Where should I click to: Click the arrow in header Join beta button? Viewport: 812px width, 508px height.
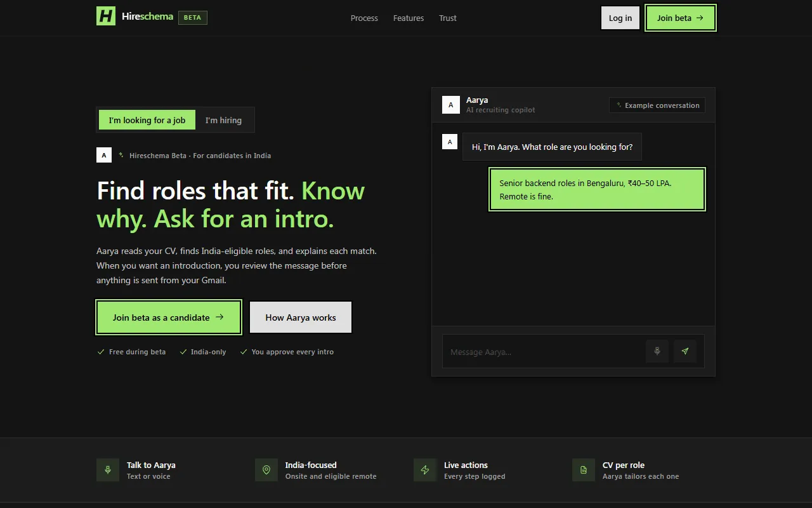[x=700, y=18]
